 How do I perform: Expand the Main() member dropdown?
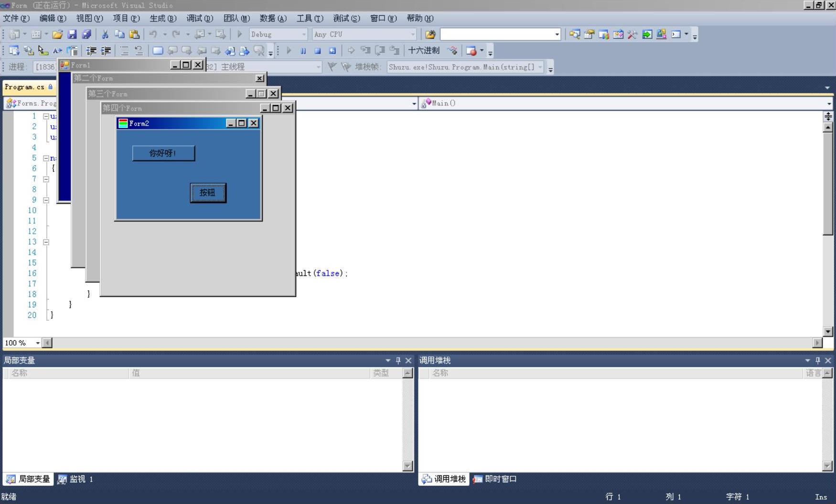828,103
